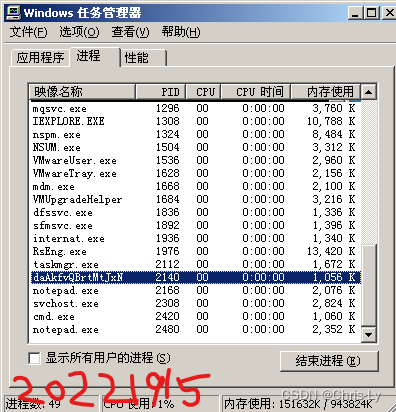This screenshot has width=396, height=412.
Task: Minimize the Task Manager window
Action: pyautogui.click(x=355, y=13)
